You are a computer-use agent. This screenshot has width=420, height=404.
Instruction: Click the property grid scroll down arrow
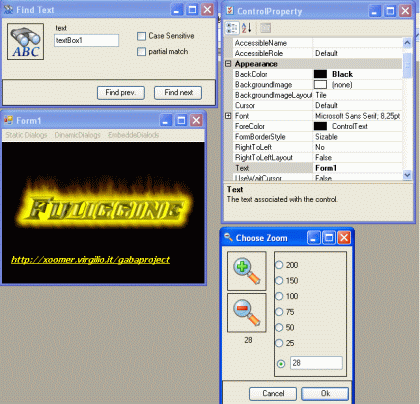tap(407, 175)
